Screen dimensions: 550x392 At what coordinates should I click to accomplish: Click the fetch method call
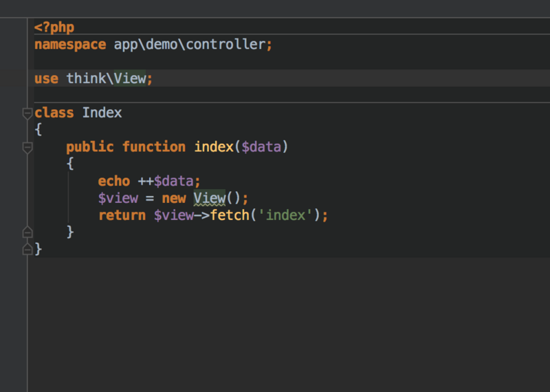[230, 215]
